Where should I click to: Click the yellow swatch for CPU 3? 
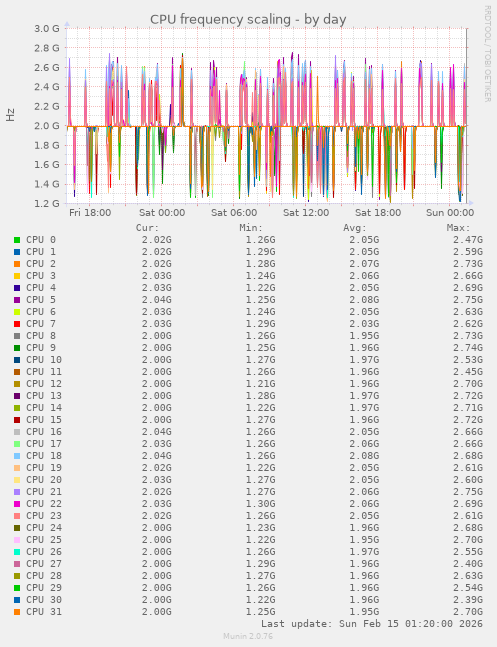17,276
